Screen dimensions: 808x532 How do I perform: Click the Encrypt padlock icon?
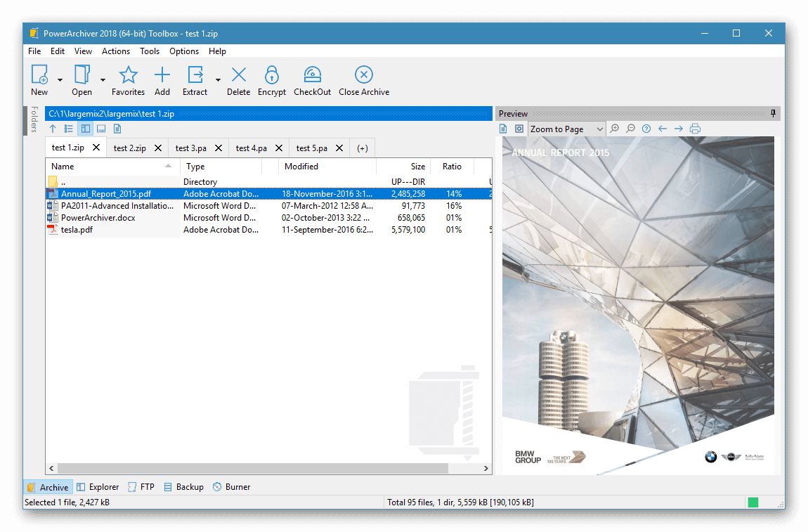point(271,75)
